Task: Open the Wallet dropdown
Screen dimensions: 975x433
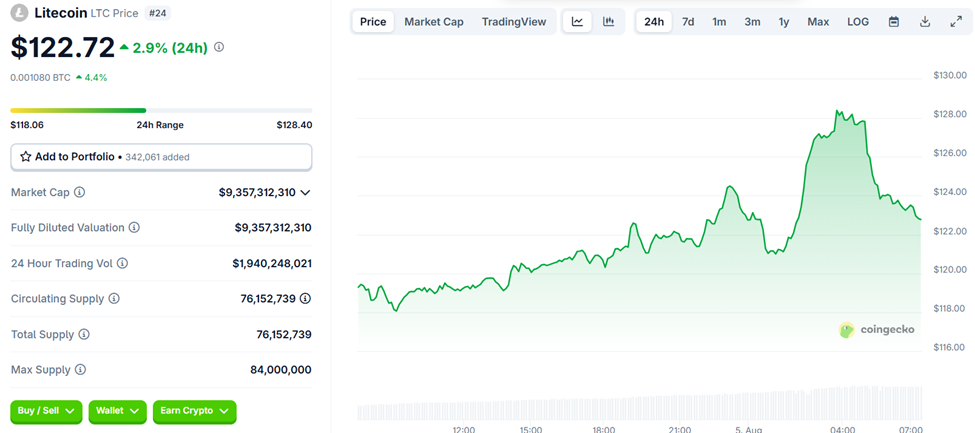Action: (118, 411)
